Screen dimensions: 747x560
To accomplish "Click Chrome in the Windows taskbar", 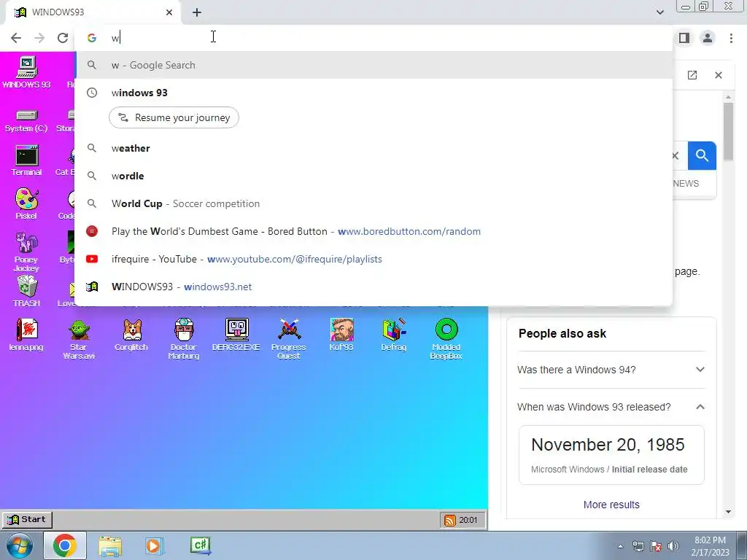I will [x=64, y=545].
